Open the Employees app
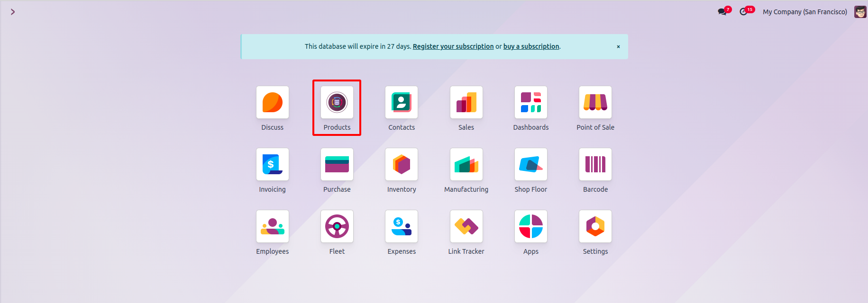This screenshot has width=868, height=303. 273,226
